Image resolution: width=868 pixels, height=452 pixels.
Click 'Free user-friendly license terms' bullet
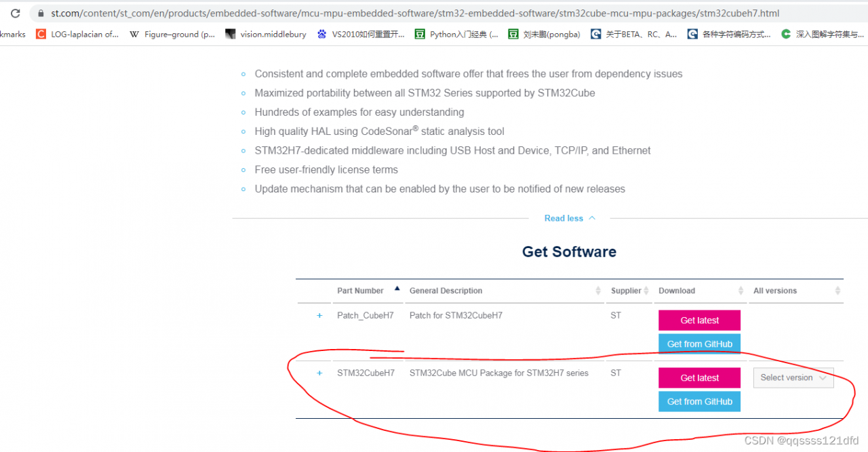(x=326, y=170)
